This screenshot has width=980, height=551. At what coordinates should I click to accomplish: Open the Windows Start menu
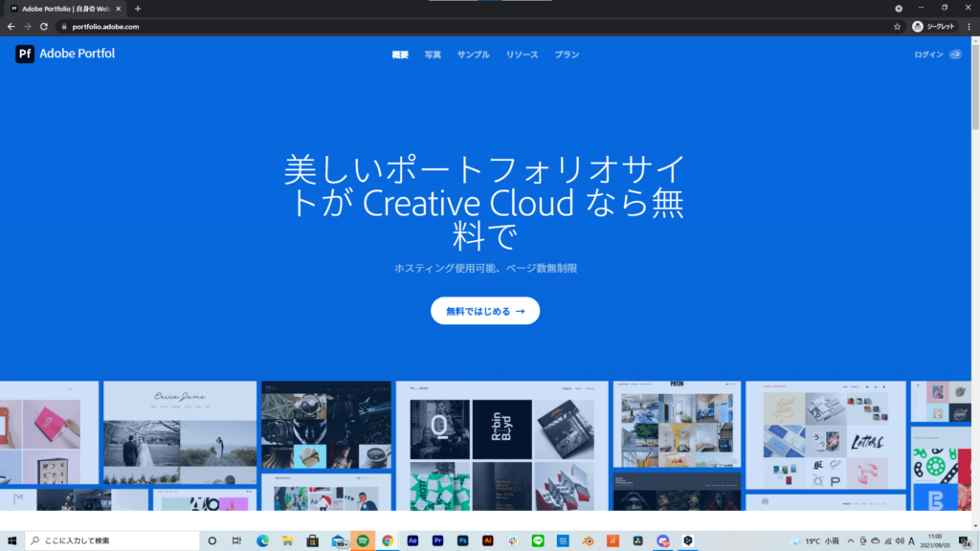pos(11,541)
